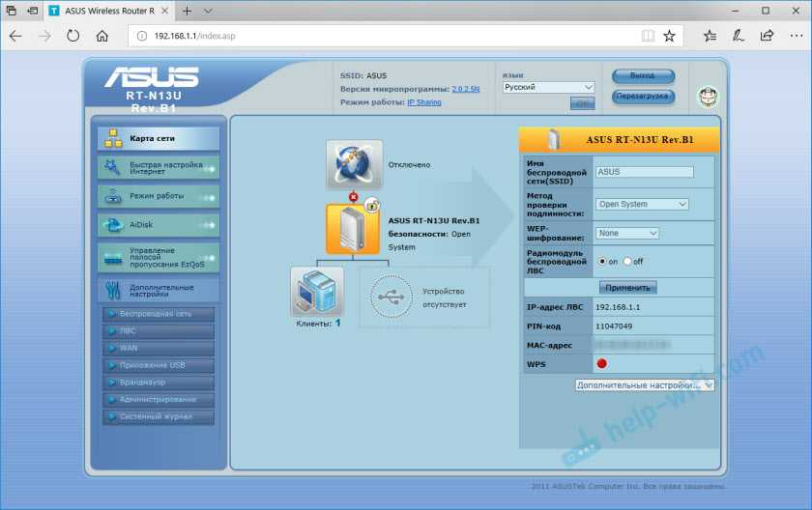Open the WEP encryption None dropdown
The width and height of the screenshot is (812, 510).
point(626,233)
